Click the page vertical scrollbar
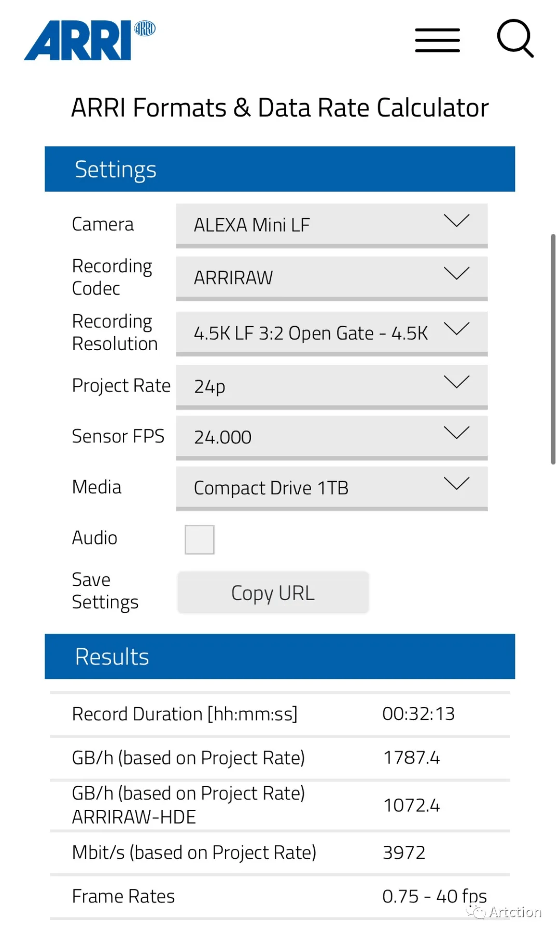This screenshot has width=560, height=935. point(553,349)
